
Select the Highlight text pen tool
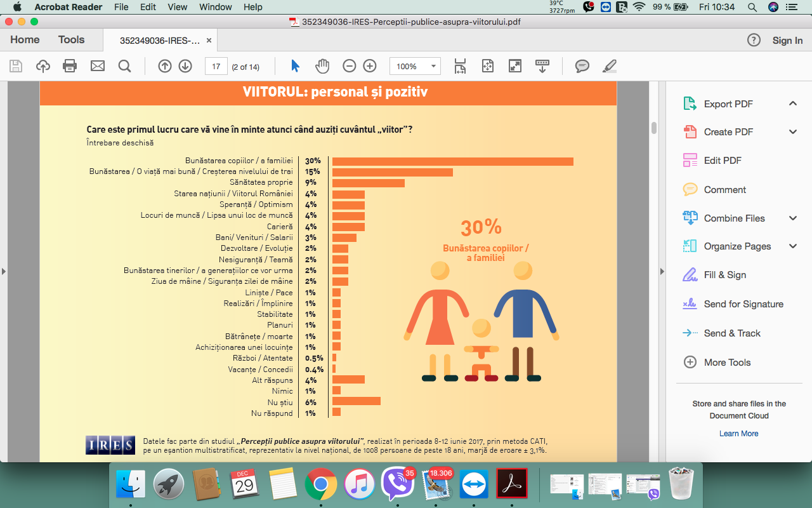[609, 66]
